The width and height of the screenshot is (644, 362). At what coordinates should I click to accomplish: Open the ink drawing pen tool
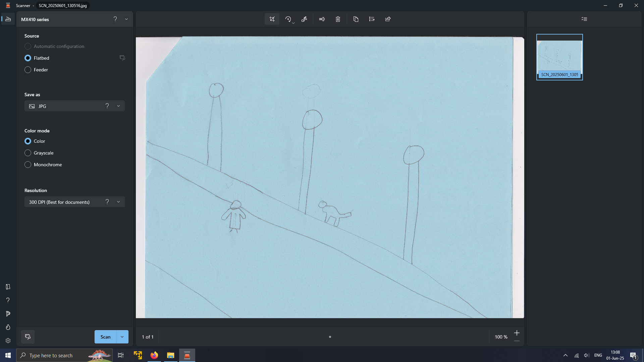[304, 19]
